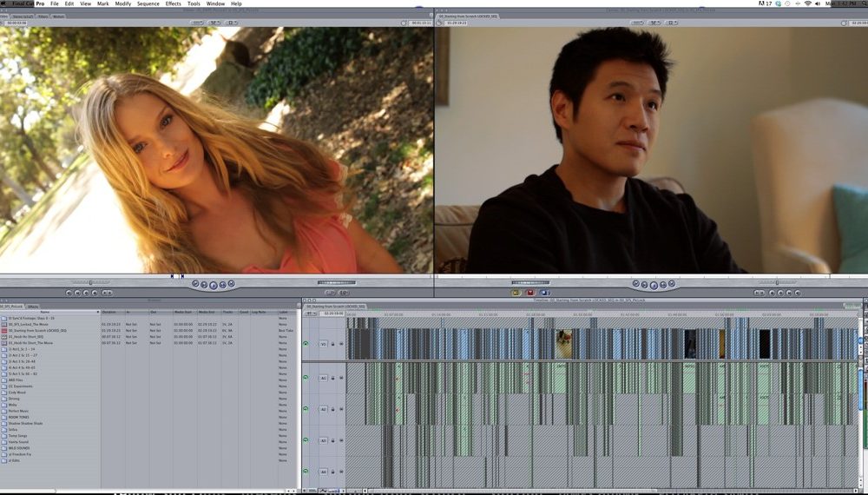Toggle the V1 video track visibility
Image resolution: width=868 pixels, height=495 pixels.
pyautogui.click(x=306, y=344)
